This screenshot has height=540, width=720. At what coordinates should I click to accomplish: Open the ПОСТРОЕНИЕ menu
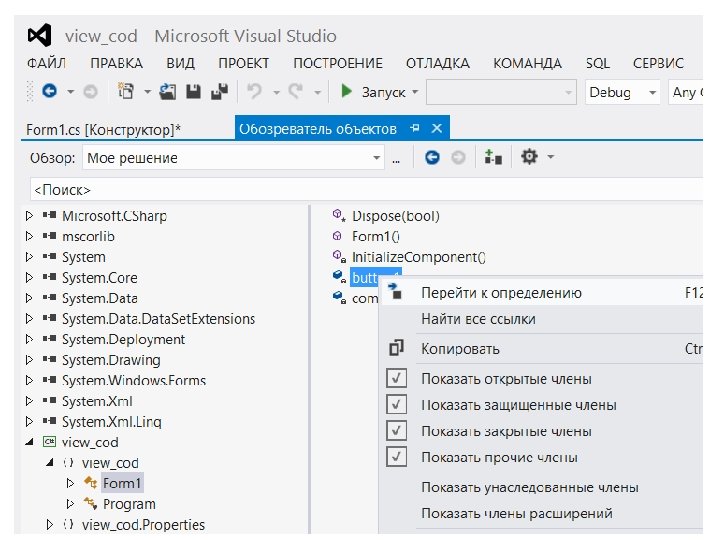tap(338, 63)
